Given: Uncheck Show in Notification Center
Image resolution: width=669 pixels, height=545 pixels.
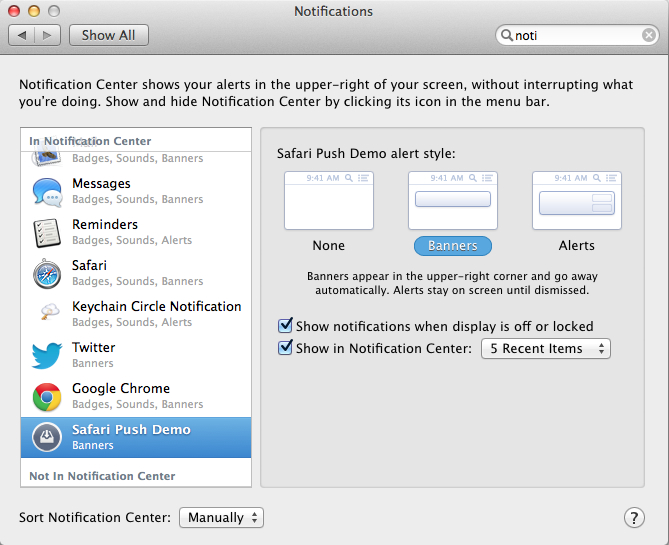Looking at the screenshot, I should [286, 348].
